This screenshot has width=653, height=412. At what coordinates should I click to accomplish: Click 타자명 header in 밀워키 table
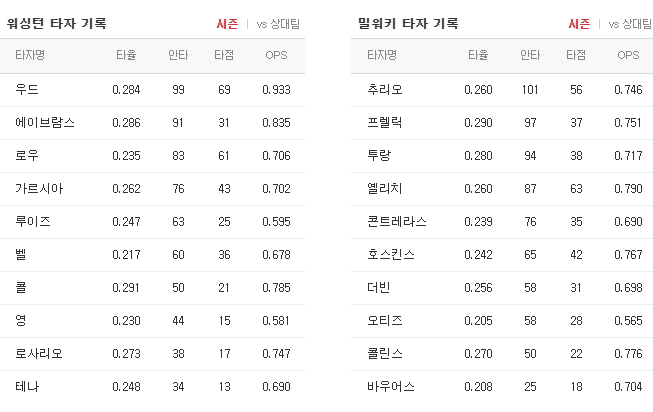pos(382,55)
